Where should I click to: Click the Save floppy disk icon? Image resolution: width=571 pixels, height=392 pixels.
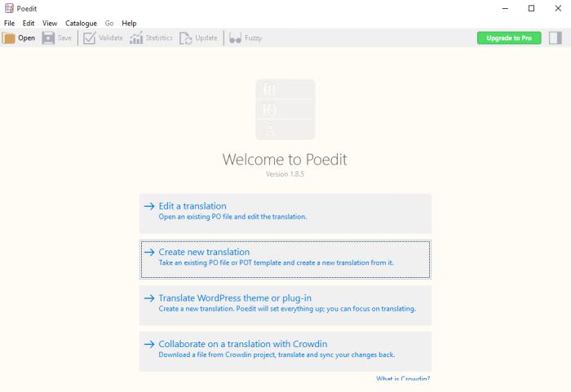[x=48, y=37]
